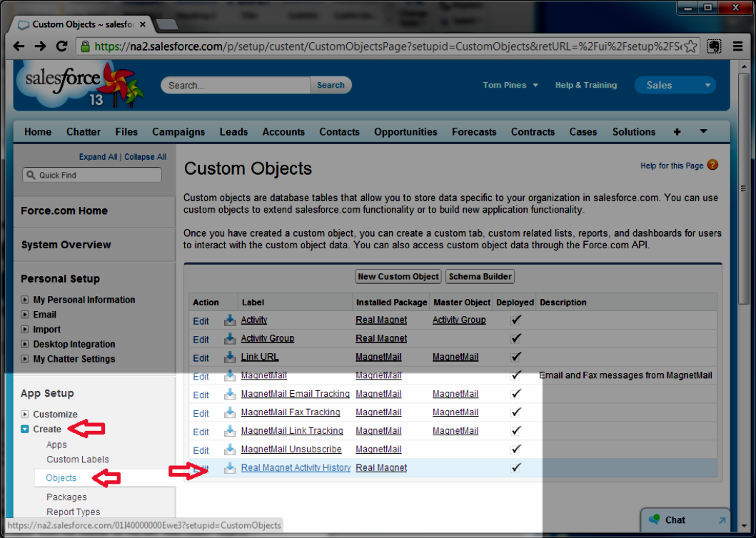The width and height of the screenshot is (756, 538).
Task: Go back to the previous page
Action: 19,46
